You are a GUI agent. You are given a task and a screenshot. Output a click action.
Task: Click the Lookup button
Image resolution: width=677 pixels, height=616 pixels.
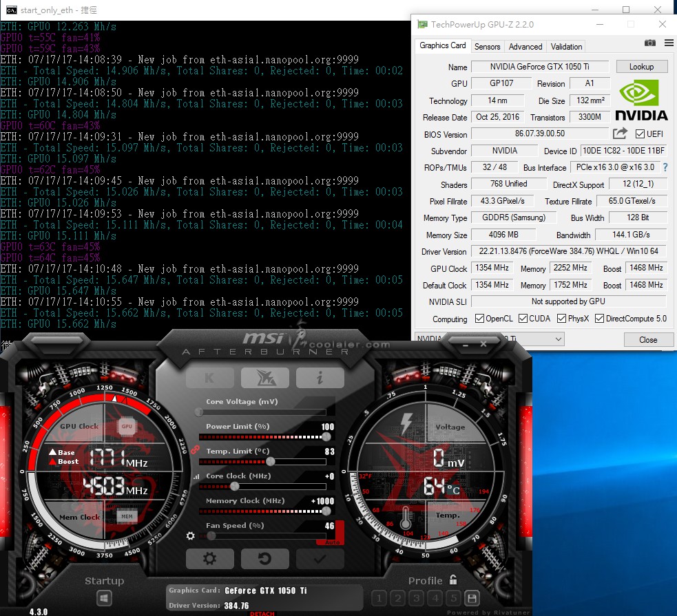[642, 67]
